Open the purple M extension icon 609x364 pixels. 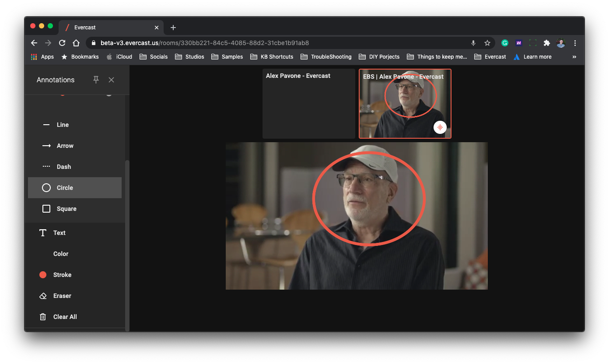click(519, 43)
